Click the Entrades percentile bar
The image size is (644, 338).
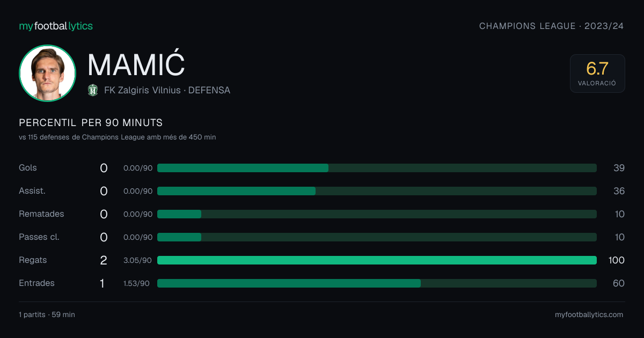click(x=377, y=283)
